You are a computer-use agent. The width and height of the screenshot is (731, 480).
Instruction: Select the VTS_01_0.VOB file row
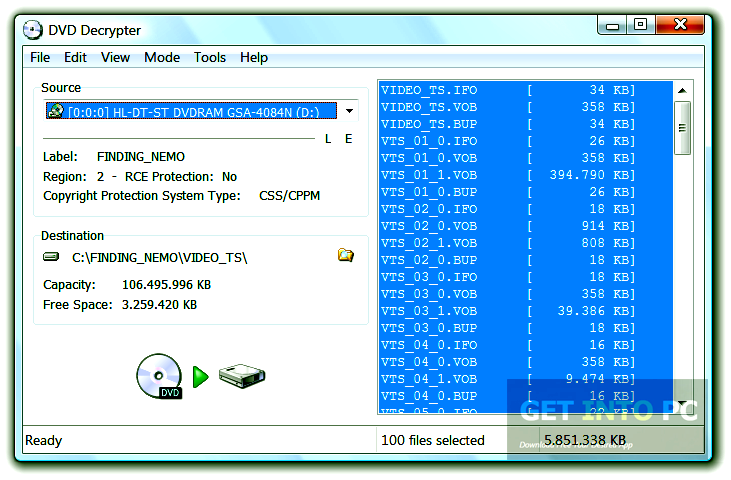(x=526, y=158)
